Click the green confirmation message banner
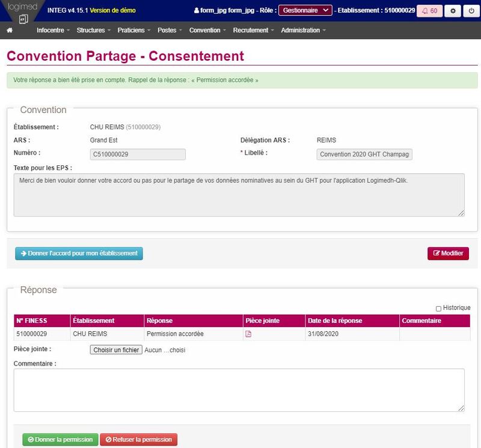 click(x=242, y=80)
